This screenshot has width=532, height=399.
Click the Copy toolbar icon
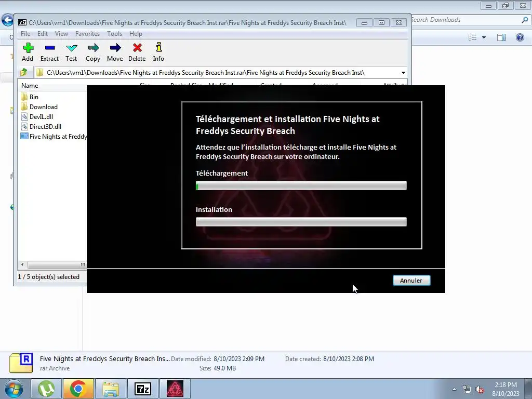[x=93, y=52]
